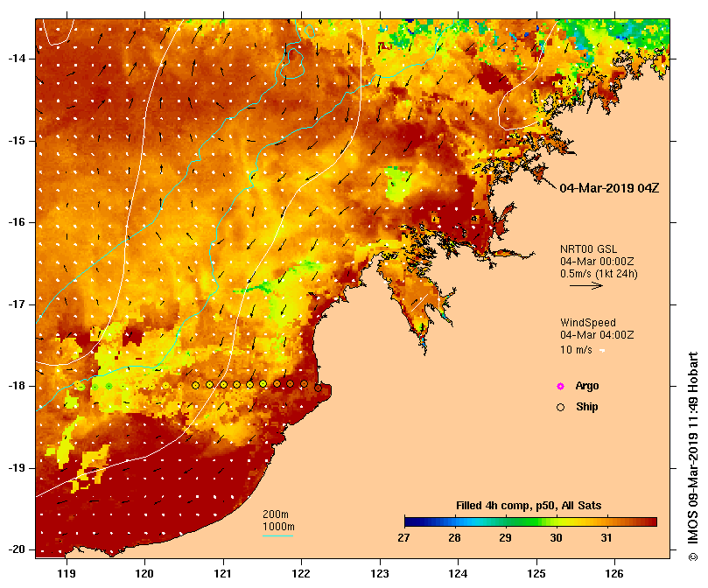Image resolution: width=708 pixels, height=588 pixels.
Task: Click latitude axis label '-19'
Action: point(17,468)
